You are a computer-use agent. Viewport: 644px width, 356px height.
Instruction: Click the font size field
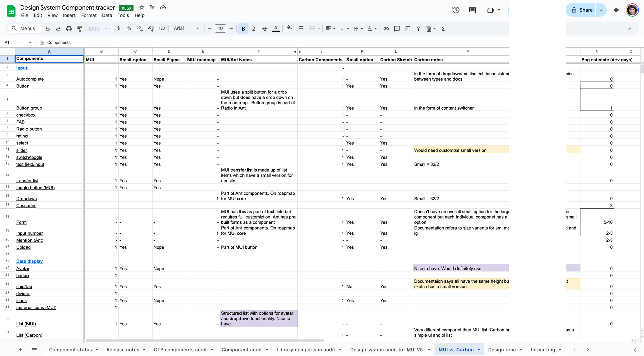[x=220, y=29]
